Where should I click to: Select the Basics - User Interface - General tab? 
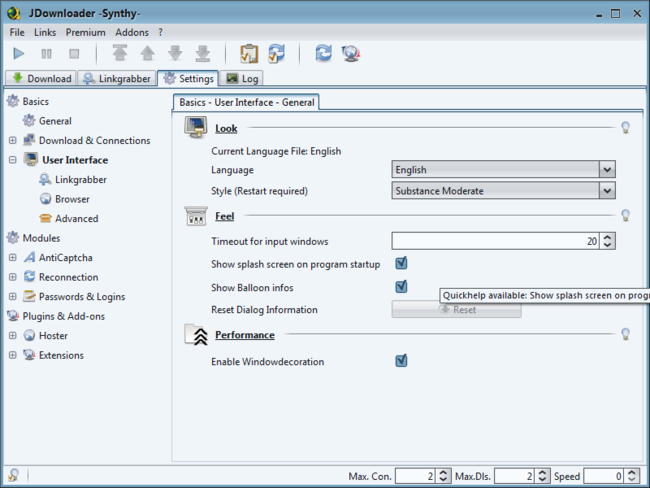246,102
